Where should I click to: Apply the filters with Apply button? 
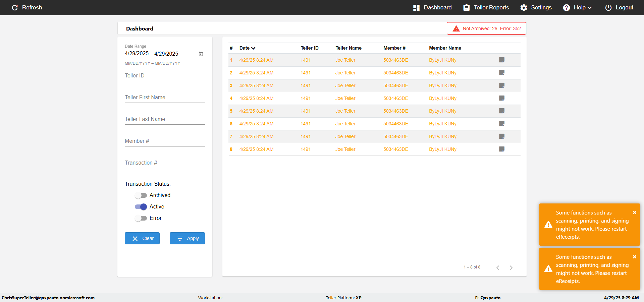(187, 238)
